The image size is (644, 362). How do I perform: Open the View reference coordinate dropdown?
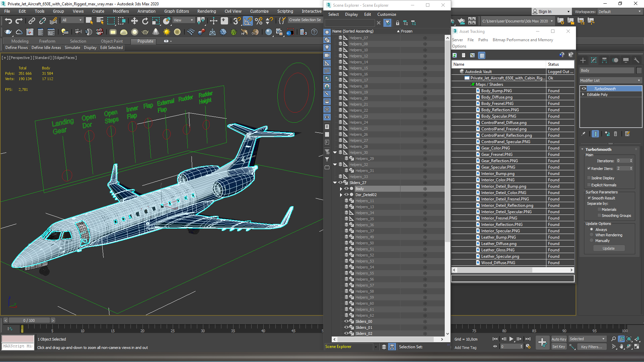[x=183, y=20]
